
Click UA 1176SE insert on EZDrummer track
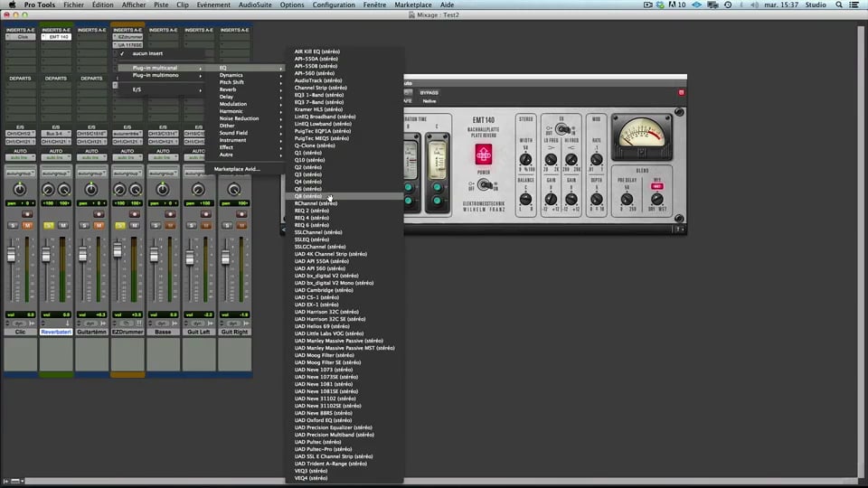pos(127,45)
